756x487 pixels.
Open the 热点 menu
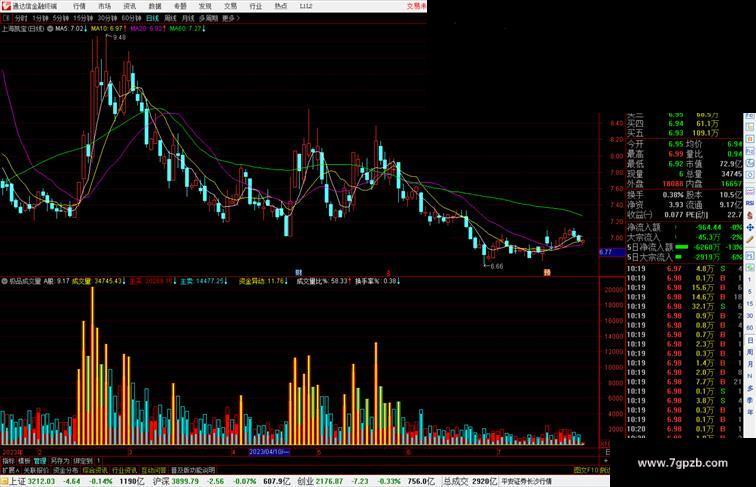pos(281,6)
